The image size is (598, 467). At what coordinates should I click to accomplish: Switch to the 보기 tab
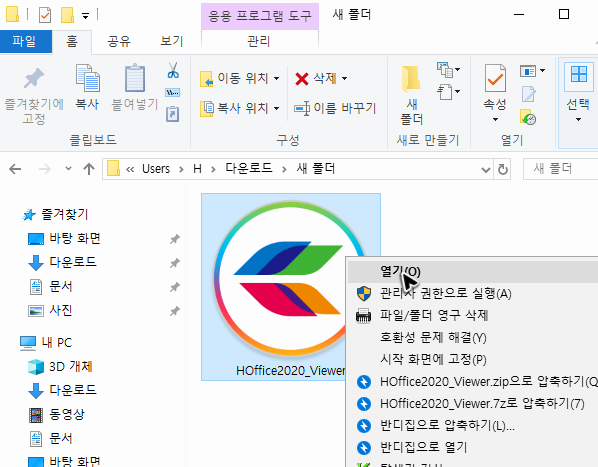(172, 41)
